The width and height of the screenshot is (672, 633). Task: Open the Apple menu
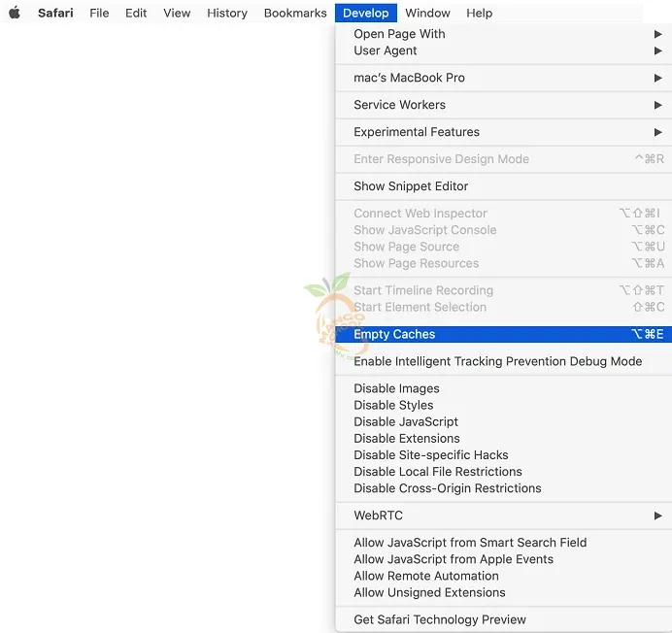pos(15,13)
